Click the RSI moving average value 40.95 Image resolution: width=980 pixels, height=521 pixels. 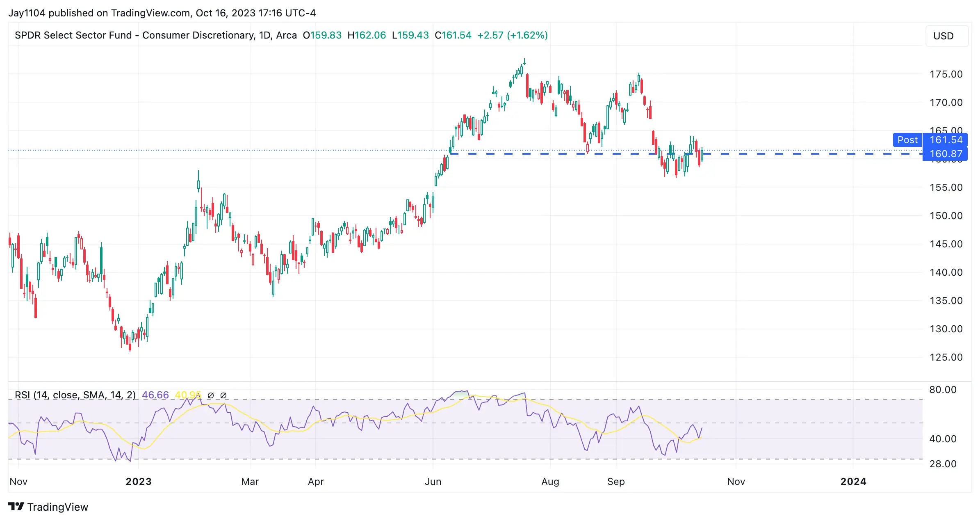pos(188,395)
